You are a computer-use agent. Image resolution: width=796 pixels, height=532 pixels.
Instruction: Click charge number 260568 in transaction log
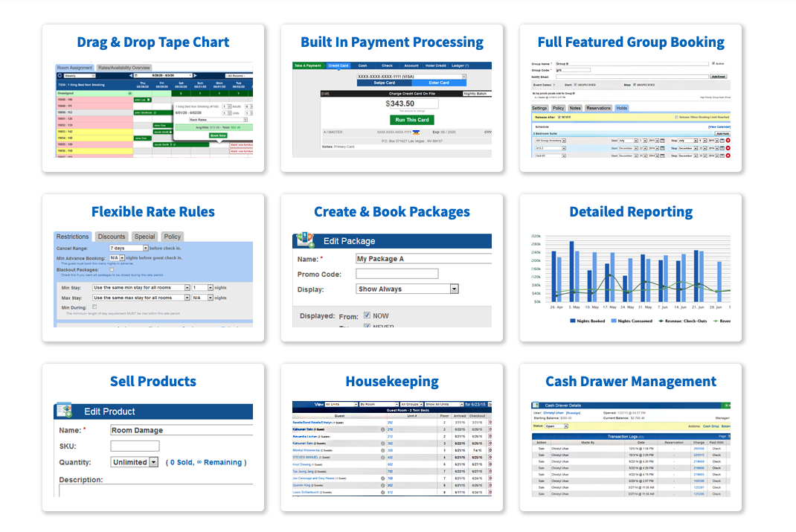click(699, 448)
